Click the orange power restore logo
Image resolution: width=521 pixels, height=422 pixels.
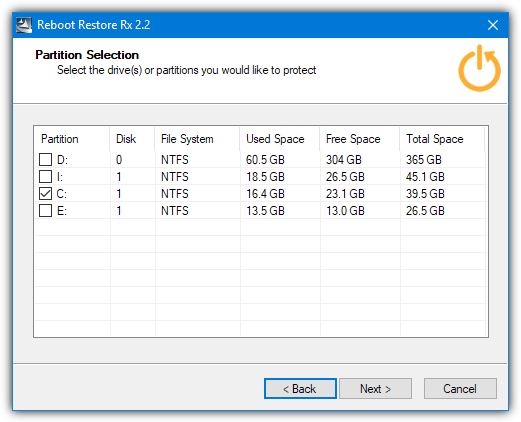coord(479,68)
